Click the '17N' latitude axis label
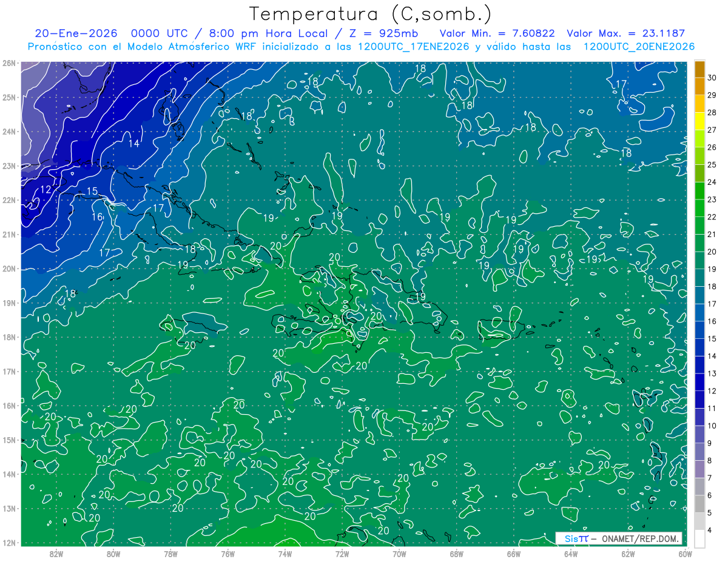This screenshot has height=562, width=728. [8, 371]
